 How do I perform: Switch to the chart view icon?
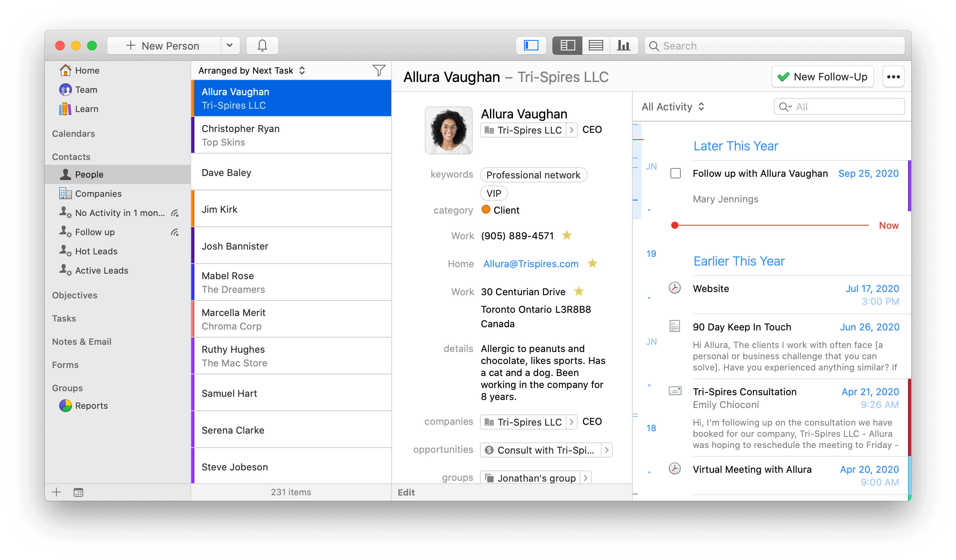click(x=623, y=46)
